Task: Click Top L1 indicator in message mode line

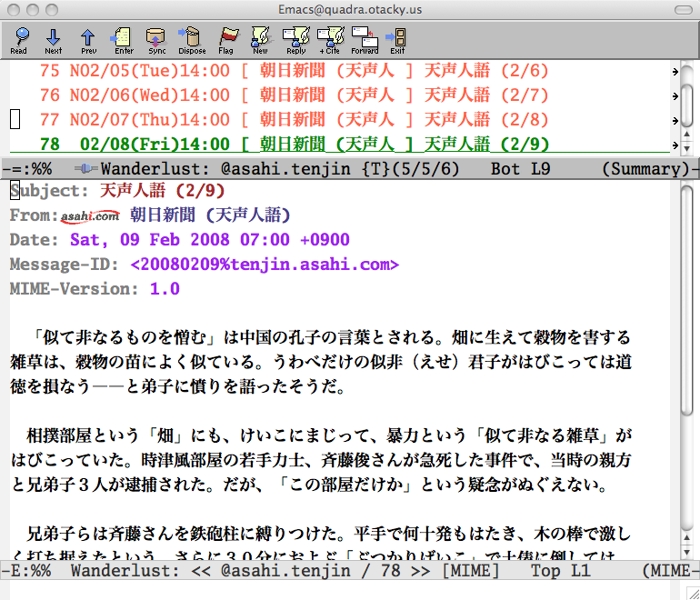Action: (561, 571)
